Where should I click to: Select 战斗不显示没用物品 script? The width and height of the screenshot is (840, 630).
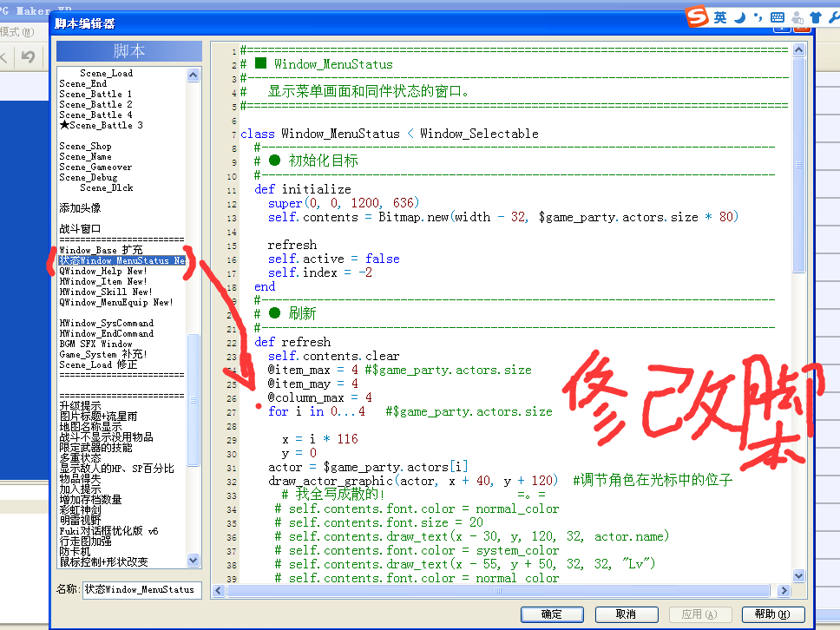106,437
